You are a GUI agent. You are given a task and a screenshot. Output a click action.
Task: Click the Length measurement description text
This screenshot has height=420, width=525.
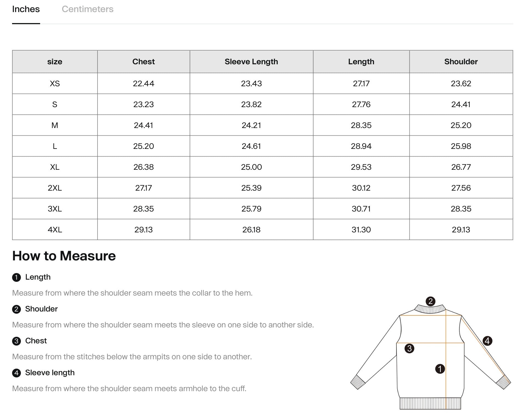(132, 293)
